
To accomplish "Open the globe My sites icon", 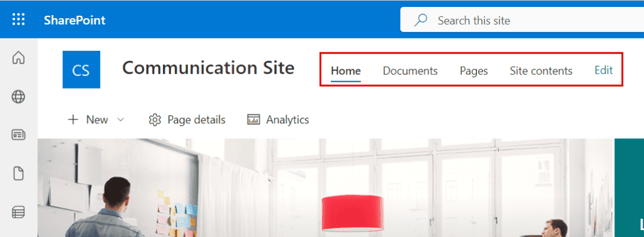I will [x=18, y=97].
